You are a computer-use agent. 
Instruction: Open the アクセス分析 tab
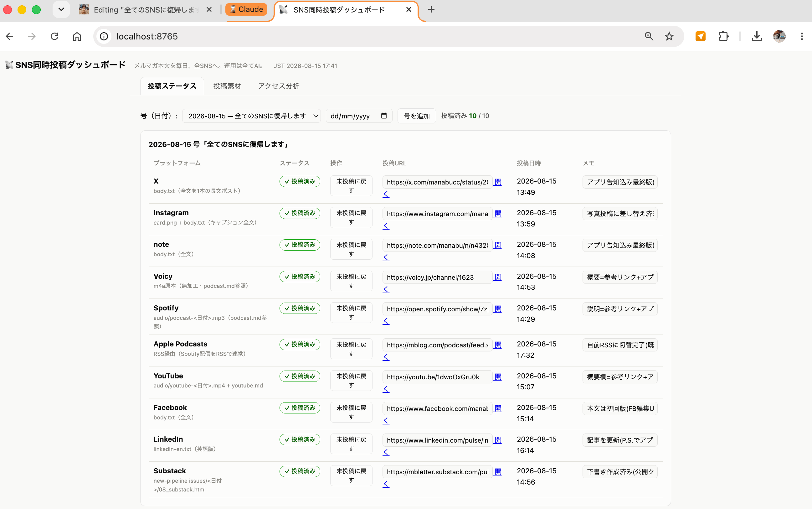[279, 86]
